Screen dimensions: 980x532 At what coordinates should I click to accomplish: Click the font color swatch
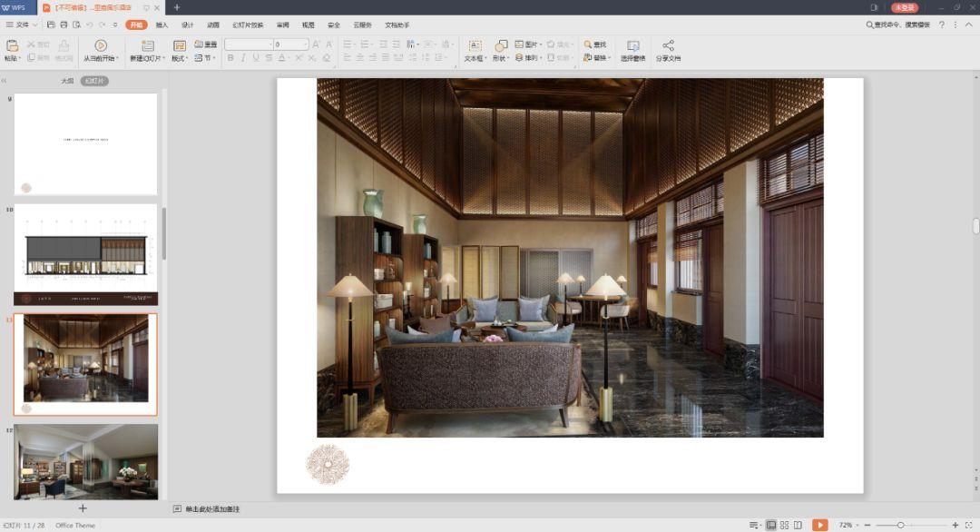[x=282, y=57]
